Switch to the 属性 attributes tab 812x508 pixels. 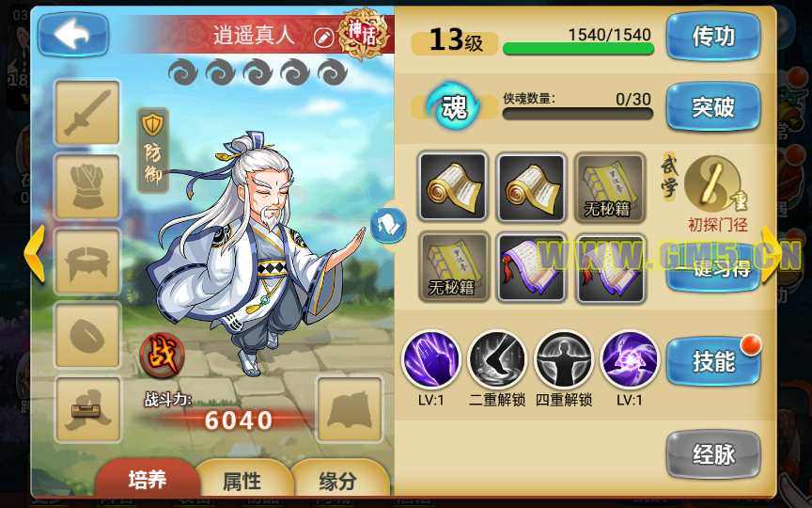click(242, 481)
